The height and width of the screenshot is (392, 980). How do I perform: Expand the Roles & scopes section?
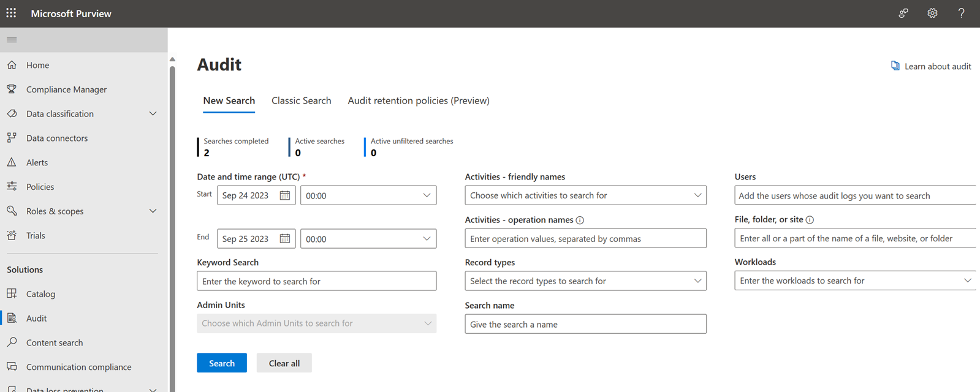click(153, 211)
